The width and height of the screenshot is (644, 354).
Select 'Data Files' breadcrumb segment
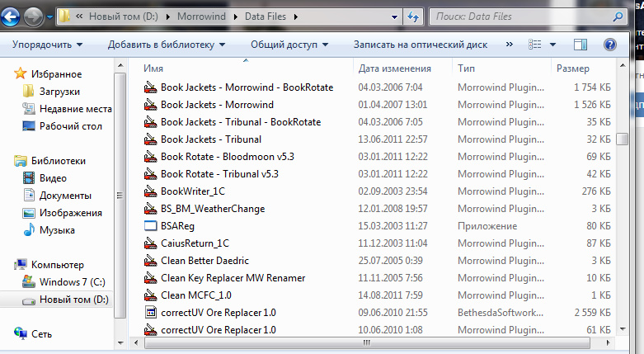(266, 17)
